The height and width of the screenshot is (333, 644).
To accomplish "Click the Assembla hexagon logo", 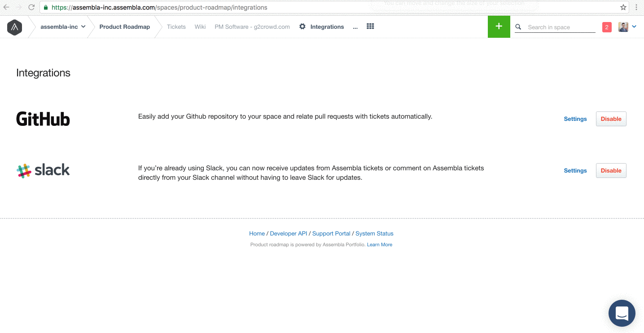I will coord(14,27).
